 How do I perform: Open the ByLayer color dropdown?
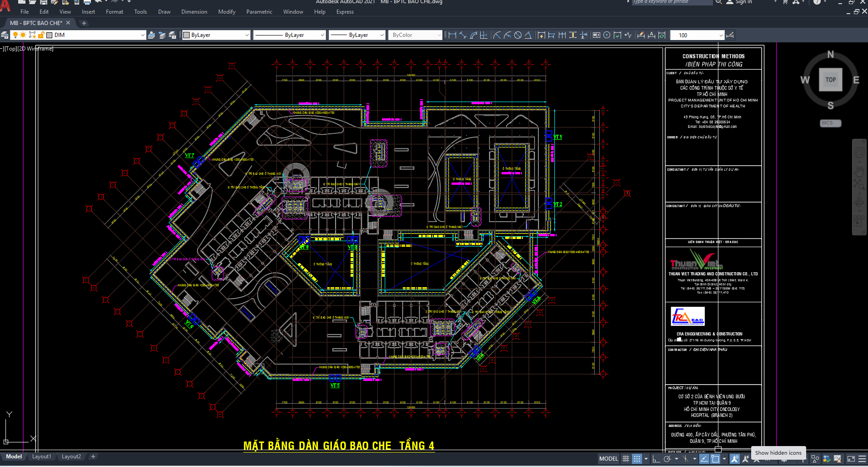(247, 35)
